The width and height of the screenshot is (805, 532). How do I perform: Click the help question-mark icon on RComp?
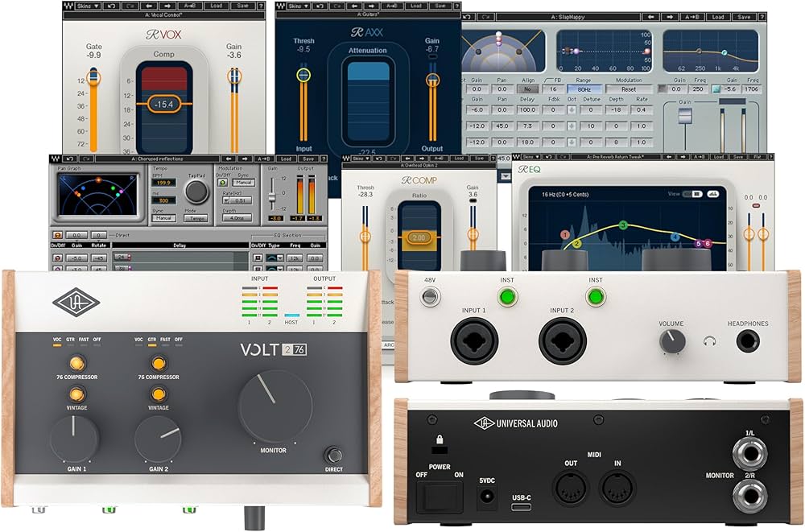click(x=493, y=157)
